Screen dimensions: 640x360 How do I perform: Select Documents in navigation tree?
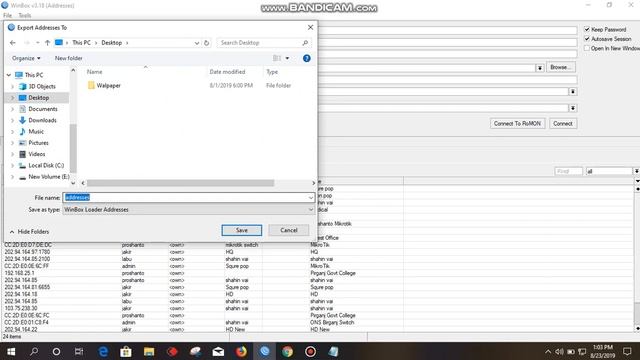point(43,109)
